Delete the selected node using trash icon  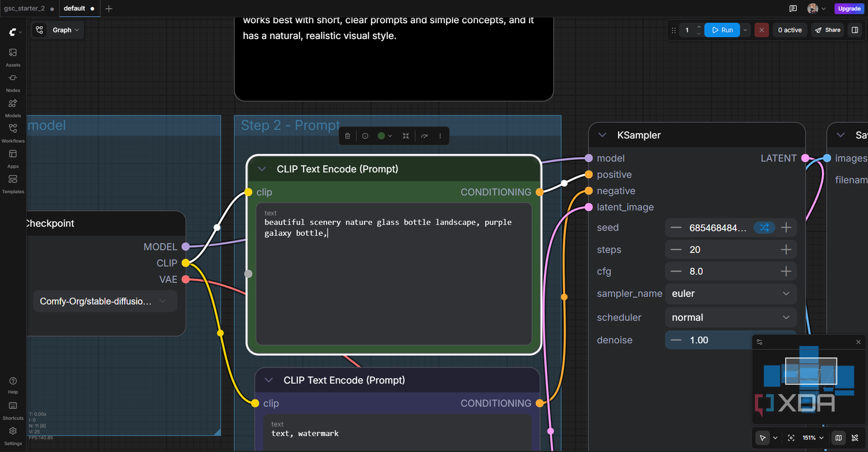coord(348,136)
